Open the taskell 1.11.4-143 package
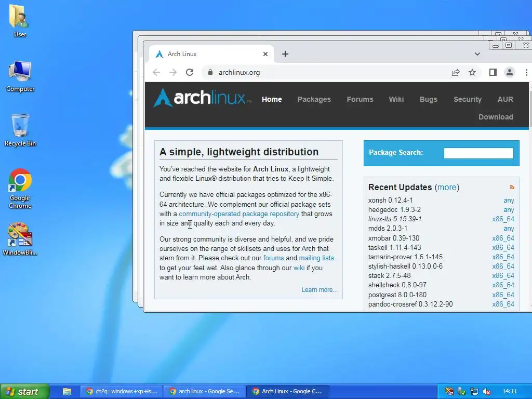Image resolution: width=532 pixels, height=399 pixels. [395, 247]
